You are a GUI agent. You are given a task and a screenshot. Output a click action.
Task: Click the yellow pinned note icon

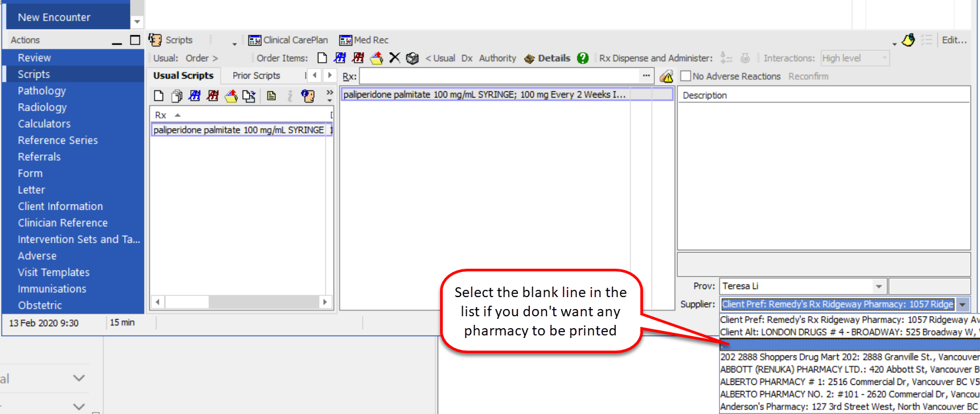click(x=908, y=40)
